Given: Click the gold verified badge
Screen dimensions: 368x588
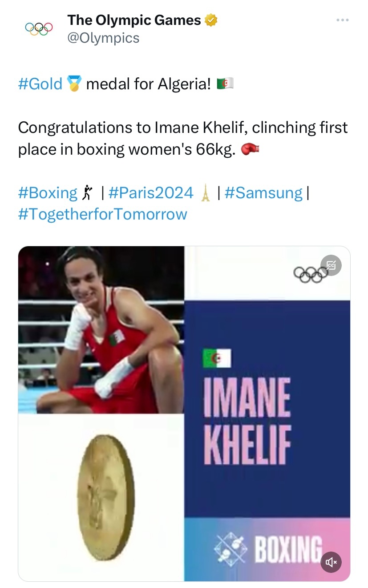Looking at the screenshot, I should coord(210,20).
